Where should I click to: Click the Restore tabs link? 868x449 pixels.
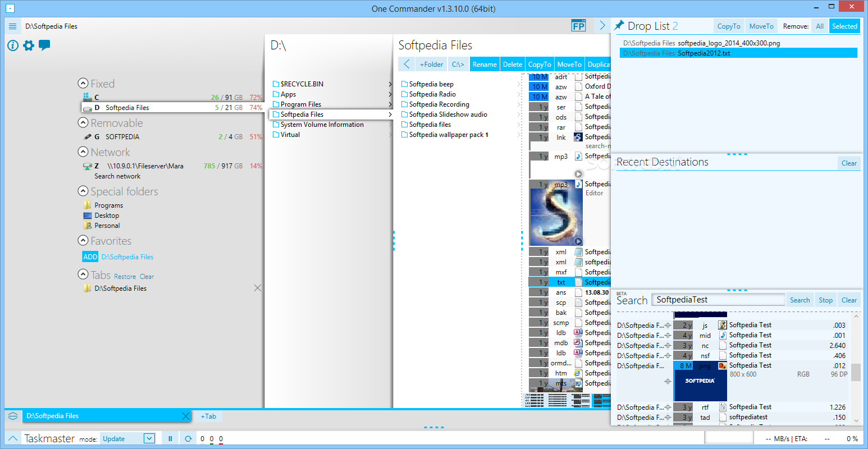(125, 277)
